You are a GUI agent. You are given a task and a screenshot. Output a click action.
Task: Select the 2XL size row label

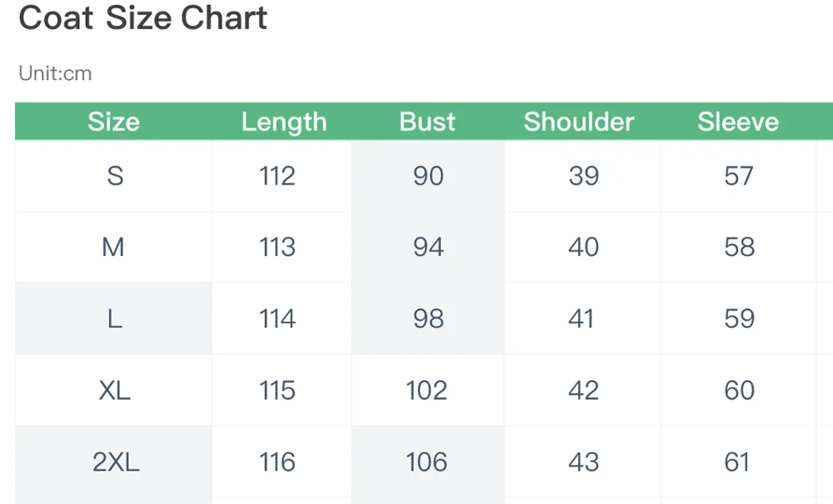click(x=116, y=462)
